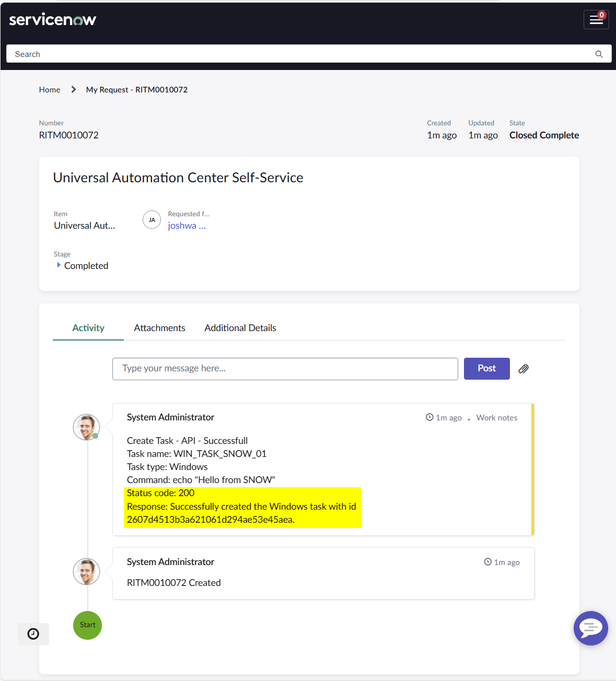This screenshot has height=681, width=616.
Task: Click the Completed stage label
Action: (x=86, y=266)
